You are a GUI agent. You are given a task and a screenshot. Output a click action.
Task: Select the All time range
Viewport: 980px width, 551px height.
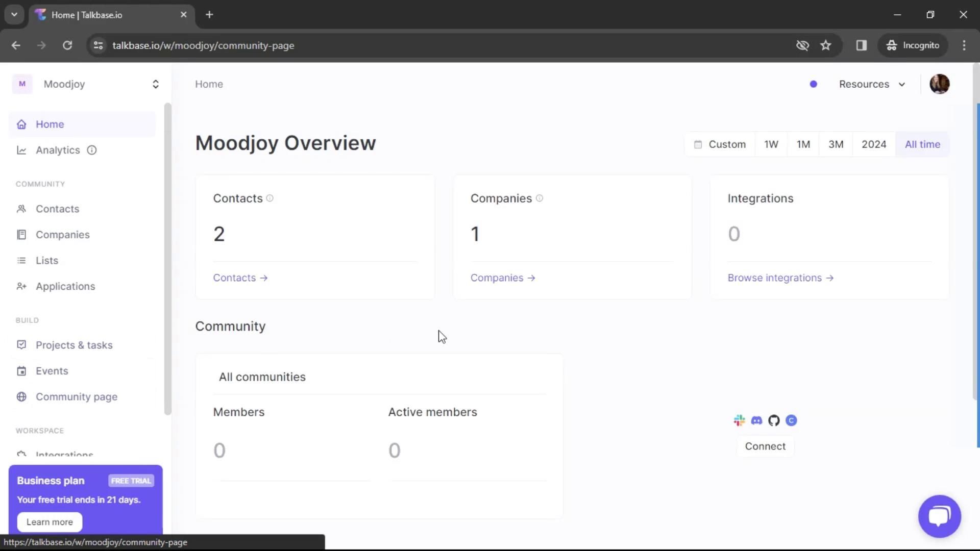coord(922,144)
